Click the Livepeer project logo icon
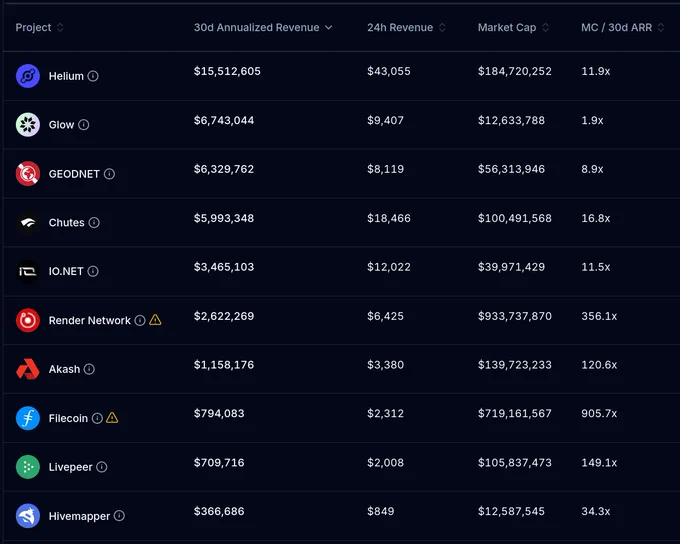This screenshot has width=680, height=544. click(x=28, y=467)
